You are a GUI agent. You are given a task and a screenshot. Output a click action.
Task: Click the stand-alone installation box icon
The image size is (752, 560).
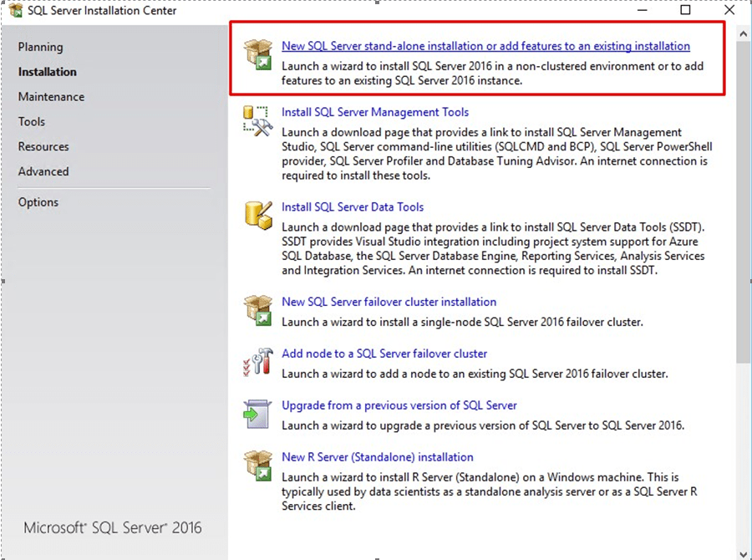257,53
